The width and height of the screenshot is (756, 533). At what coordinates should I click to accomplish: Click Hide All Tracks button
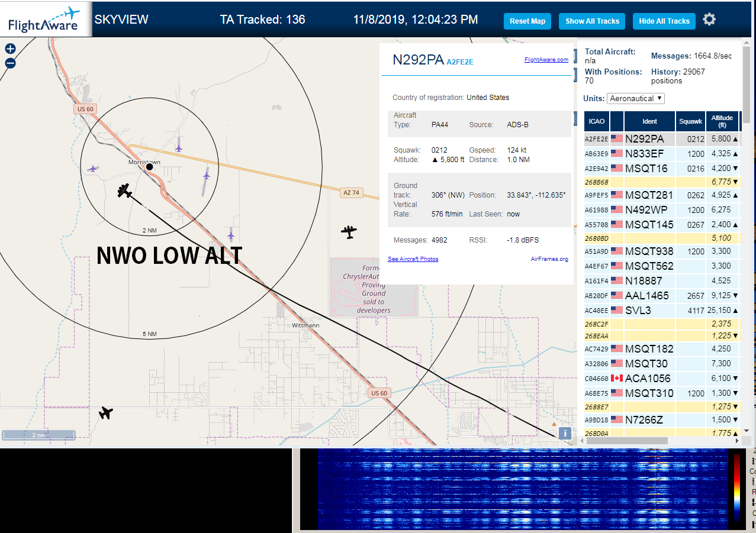(x=664, y=21)
